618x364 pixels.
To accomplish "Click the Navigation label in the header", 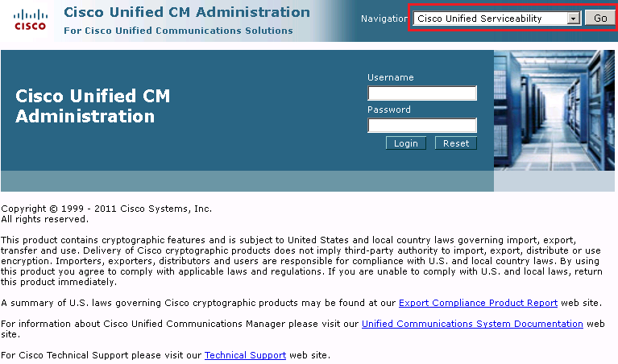I will 384,19.
